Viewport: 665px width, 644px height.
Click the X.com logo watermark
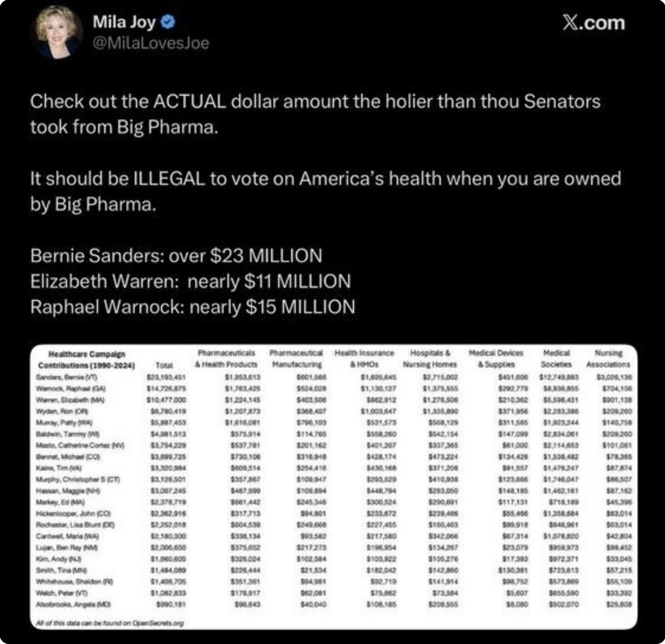point(593,23)
